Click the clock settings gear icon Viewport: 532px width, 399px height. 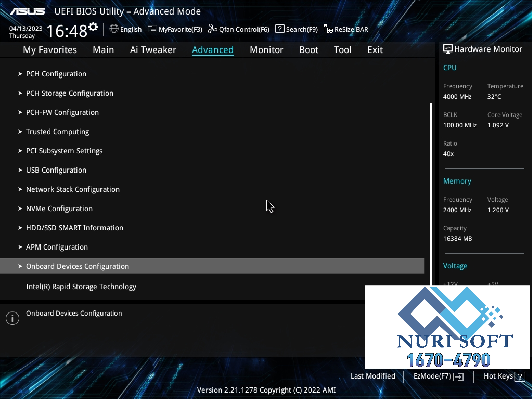pos(93,27)
